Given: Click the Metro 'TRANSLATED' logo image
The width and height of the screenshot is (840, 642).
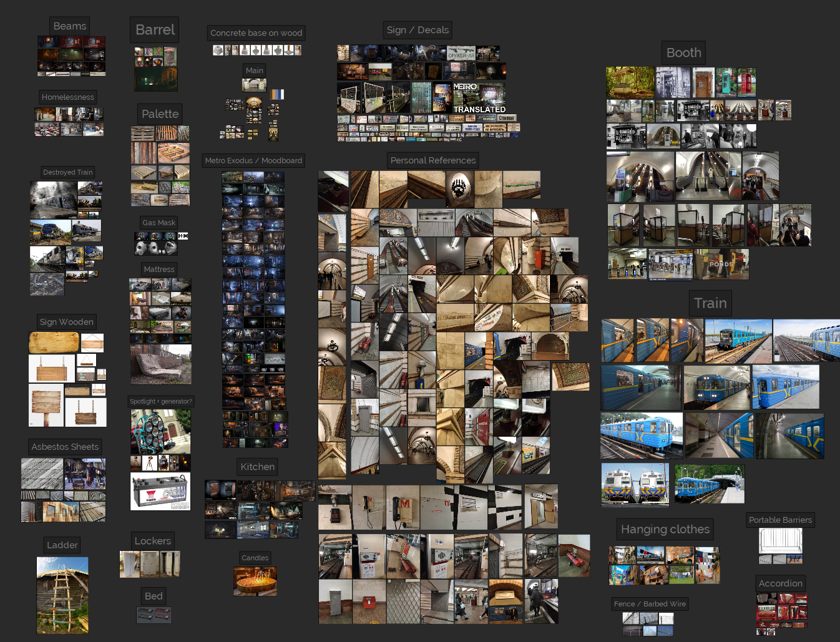Looking at the screenshot, I should (x=479, y=97).
